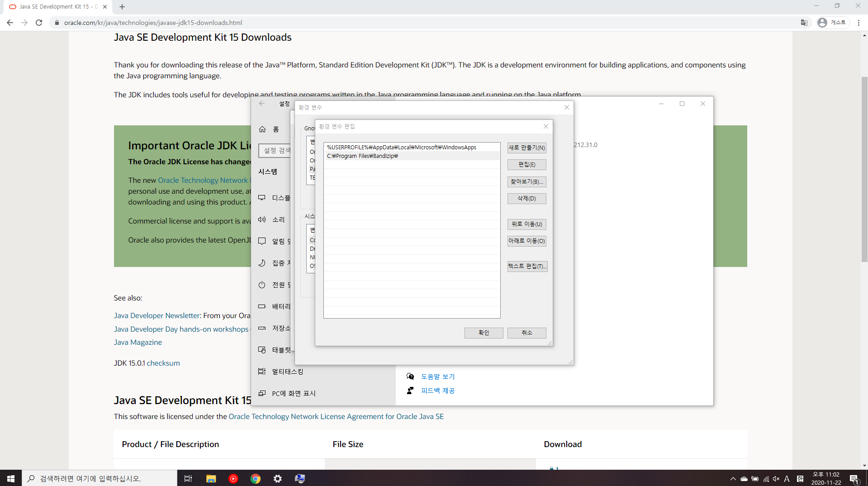Viewport: 868px width, 486px height.
Task: Go back in the Settings window
Action: click(x=262, y=104)
